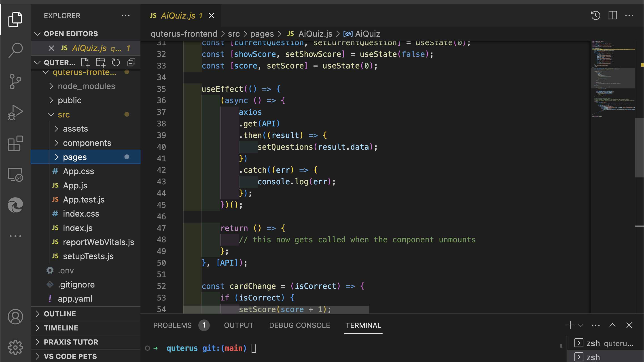Open the editor timeline history icon
Viewport: 644px width, 362px height.
[595, 15]
